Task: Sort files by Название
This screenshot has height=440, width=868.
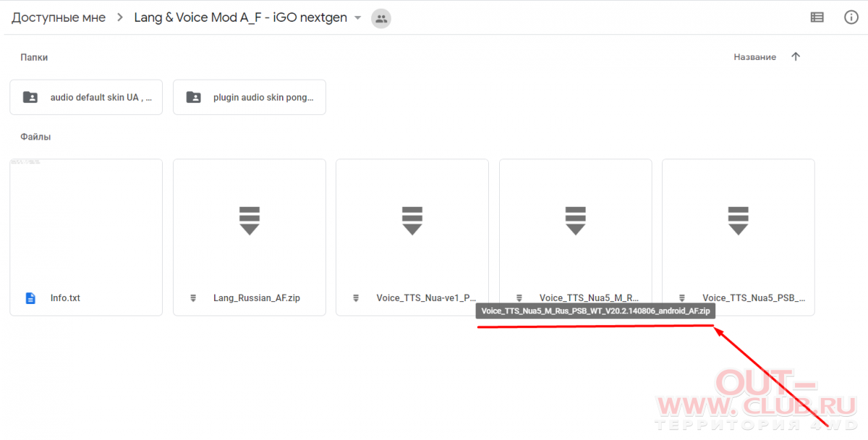Action: [x=755, y=57]
